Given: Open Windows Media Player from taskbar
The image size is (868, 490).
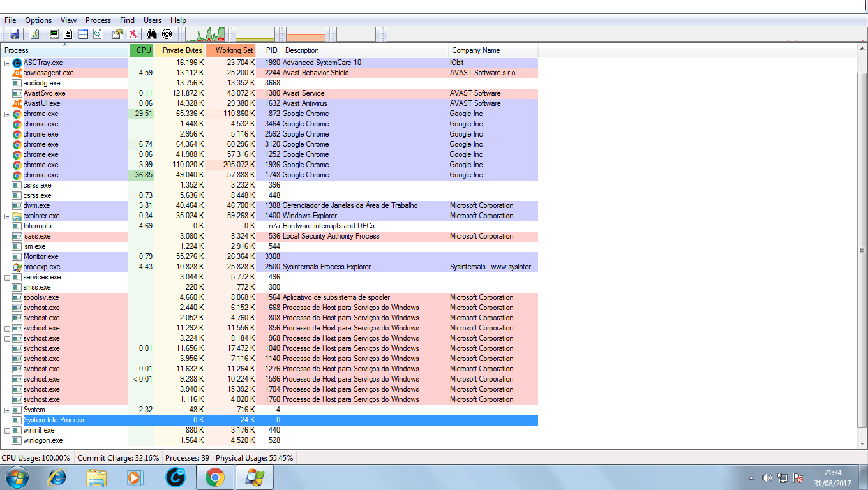Looking at the screenshot, I should click(135, 477).
